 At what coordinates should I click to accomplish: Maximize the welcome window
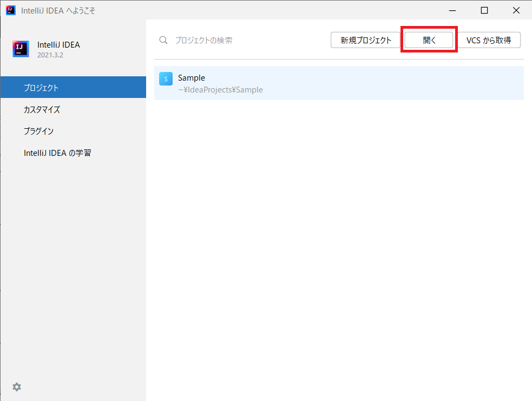point(484,10)
